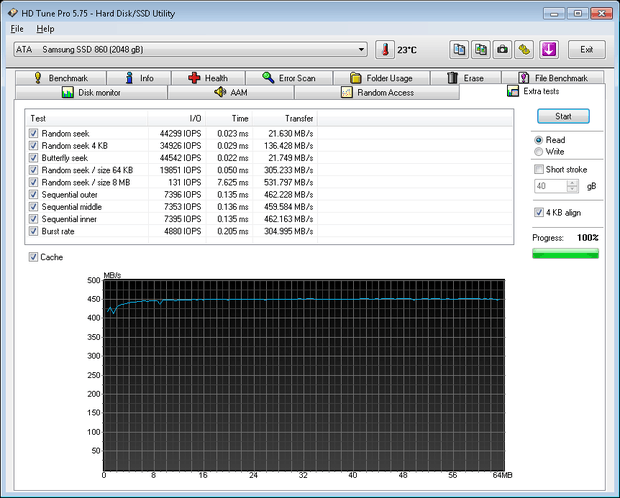
Task: Go to the Random Access tab
Action: coord(377,93)
